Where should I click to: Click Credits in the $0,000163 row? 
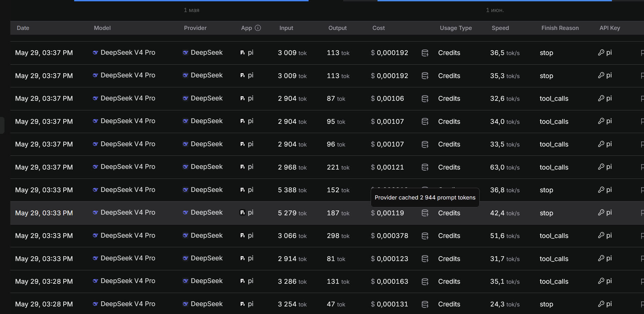click(x=449, y=282)
